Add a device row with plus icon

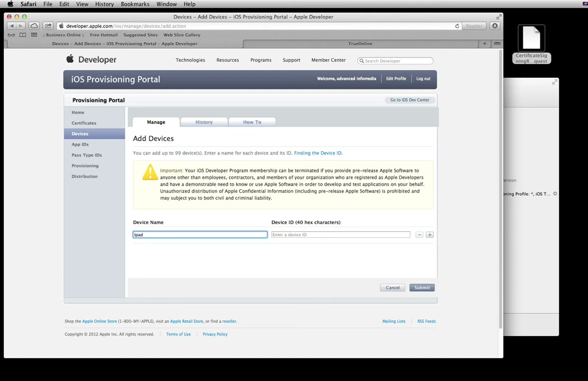click(430, 234)
